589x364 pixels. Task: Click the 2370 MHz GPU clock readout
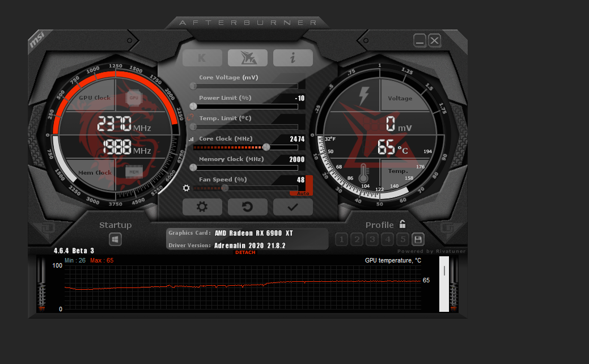[x=124, y=124]
